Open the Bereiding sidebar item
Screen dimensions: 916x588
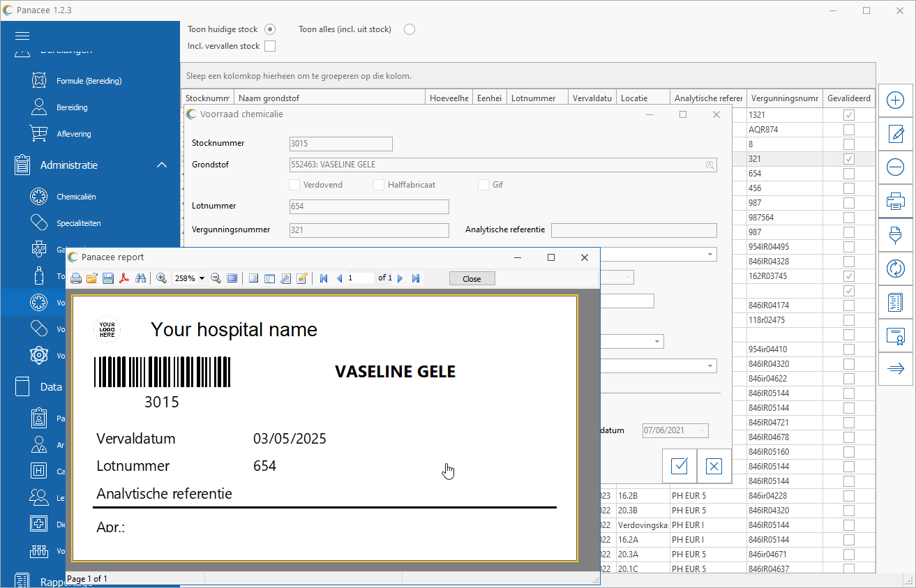coord(72,107)
